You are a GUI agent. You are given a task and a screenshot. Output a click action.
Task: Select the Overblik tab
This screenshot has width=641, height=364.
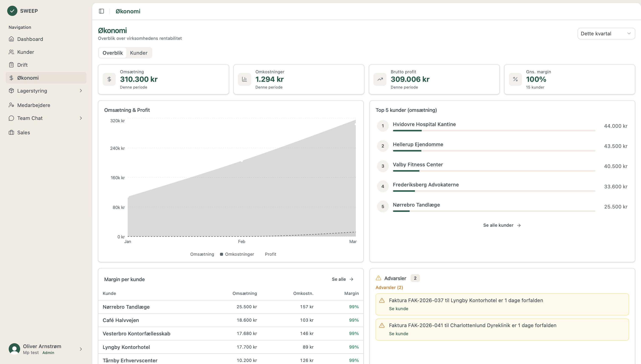113,53
